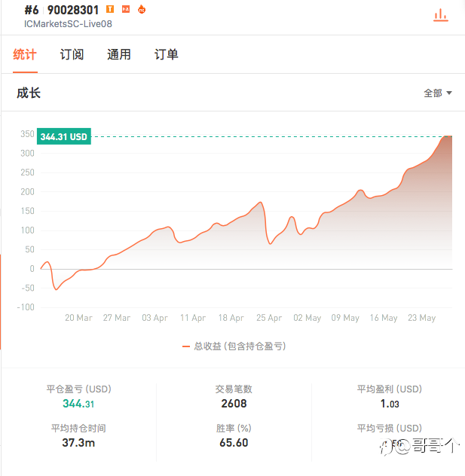This screenshot has width=465, height=476.
Task: Open the 订阅 tab
Action: (72, 54)
